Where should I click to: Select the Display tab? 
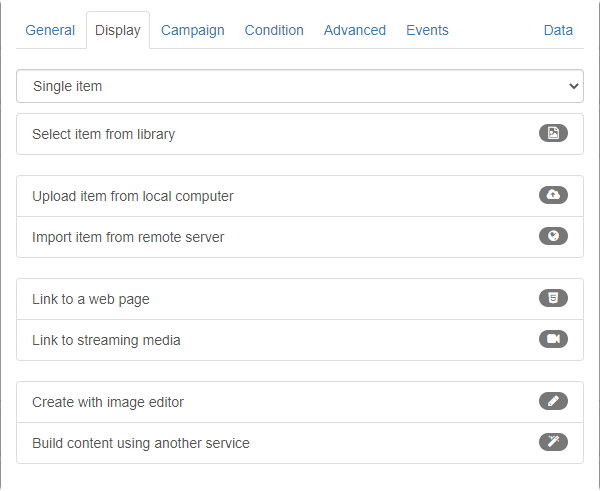(118, 30)
